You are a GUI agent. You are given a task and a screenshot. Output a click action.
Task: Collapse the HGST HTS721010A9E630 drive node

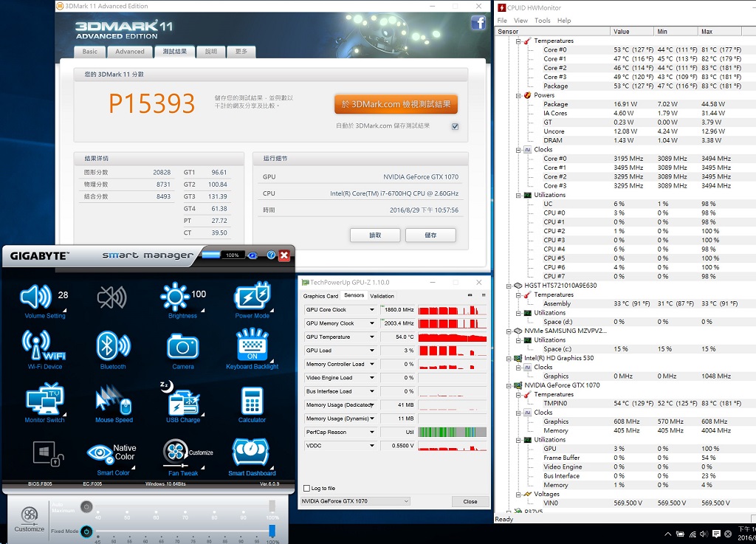coord(509,286)
